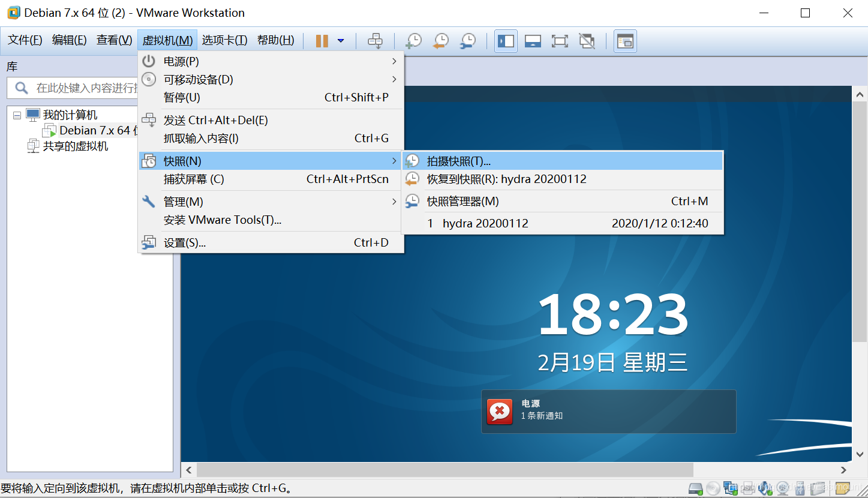Open the 编辑(E) menu
The height and width of the screenshot is (498, 868).
(69, 40)
